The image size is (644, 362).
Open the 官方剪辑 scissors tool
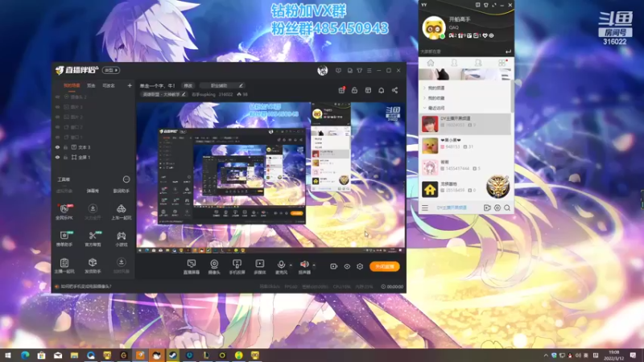93,238
